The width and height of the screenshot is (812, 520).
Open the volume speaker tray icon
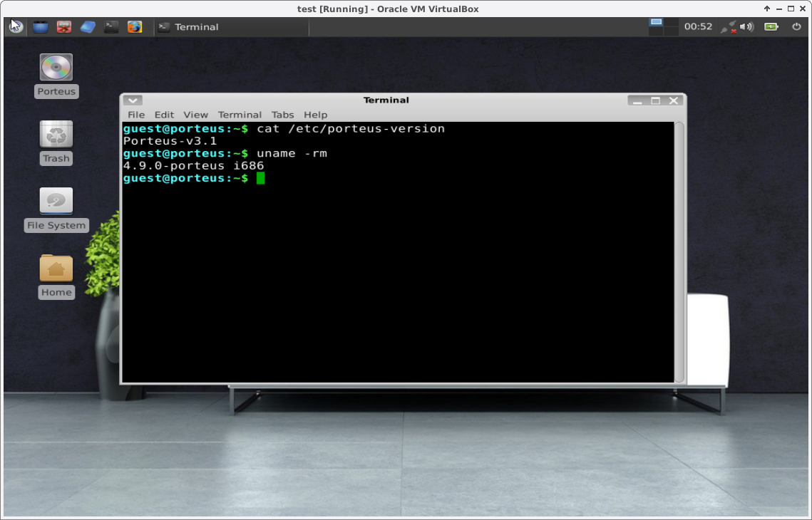point(746,27)
